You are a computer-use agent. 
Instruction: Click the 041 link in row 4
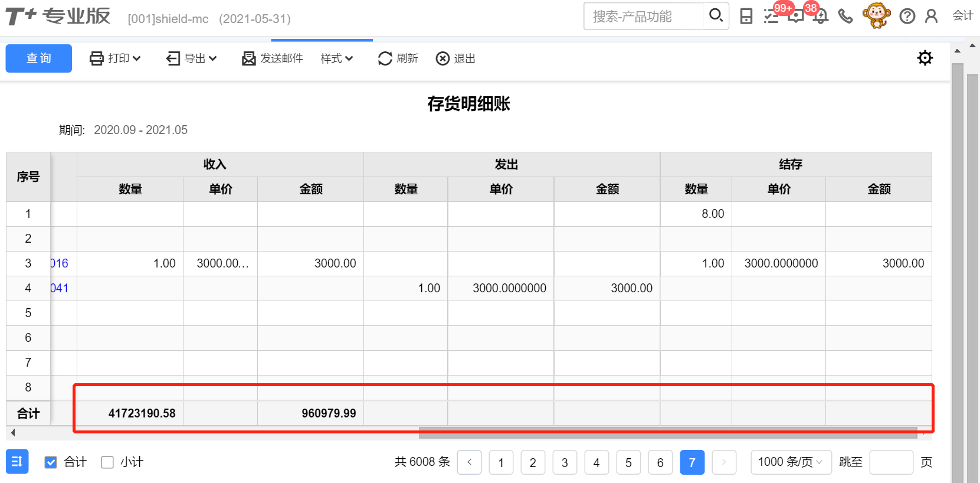60,288
